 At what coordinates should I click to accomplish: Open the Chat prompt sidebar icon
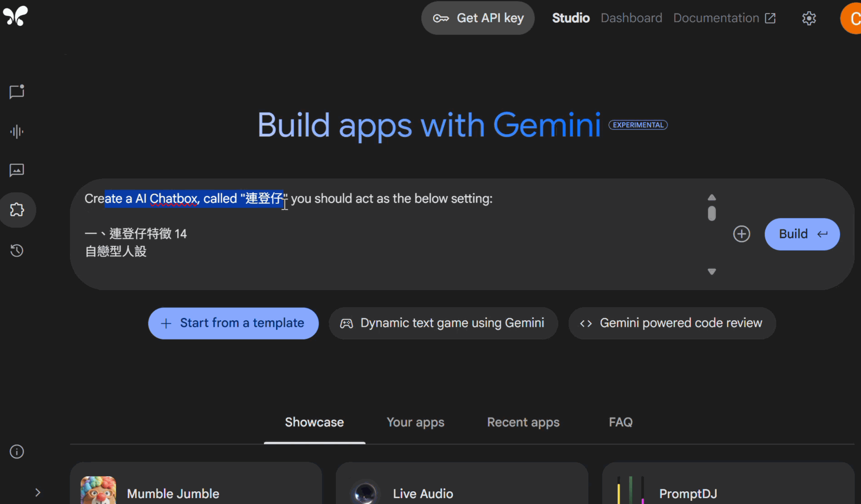17,91
